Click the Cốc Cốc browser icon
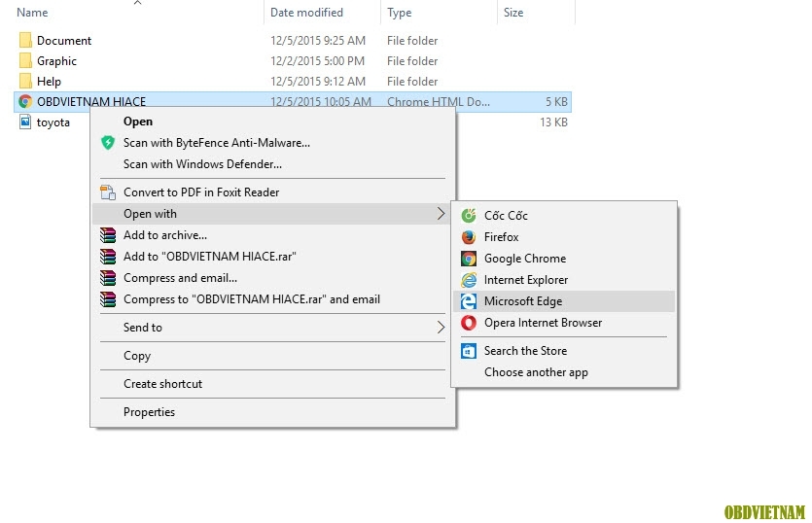Screen dimensions: 812x523 469,216
